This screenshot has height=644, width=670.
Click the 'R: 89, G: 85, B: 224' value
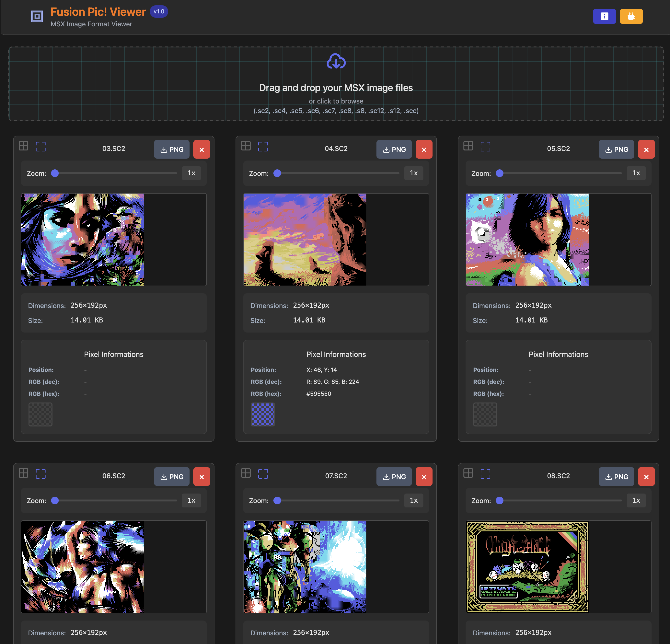[333, 382]
